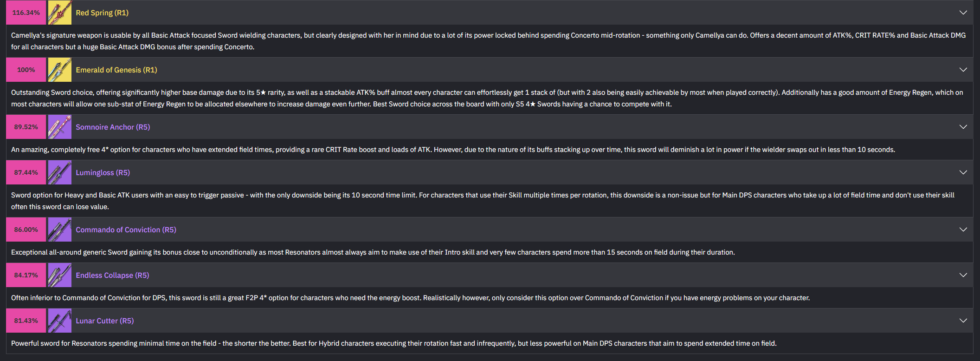Click the Commando of Conviction weapon icon

click(x=60, y=230)
